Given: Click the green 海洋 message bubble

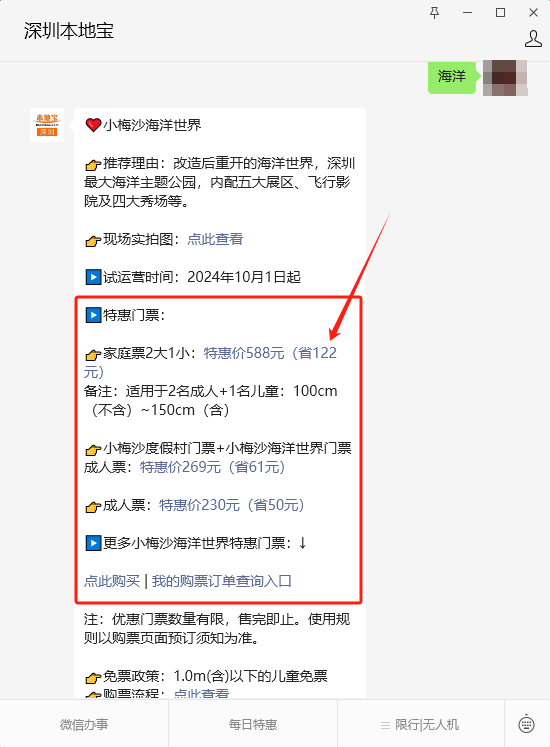Looking at the screenshot, I should 451,77.
